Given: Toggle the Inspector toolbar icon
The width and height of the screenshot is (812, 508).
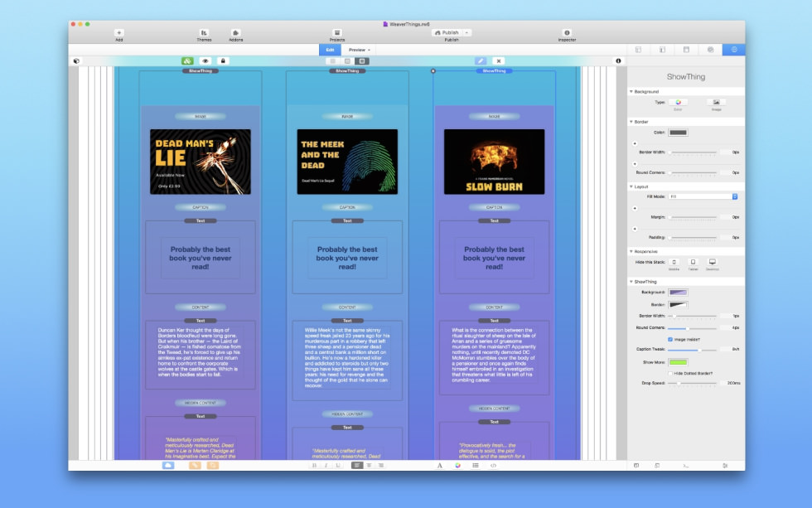Looking at the screenshot, I should point(567,33).
